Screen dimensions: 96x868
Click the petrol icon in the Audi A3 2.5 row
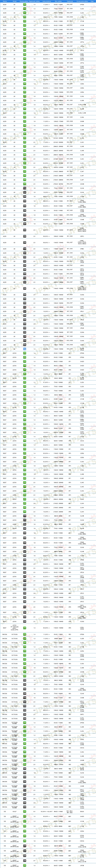(25, 184)
